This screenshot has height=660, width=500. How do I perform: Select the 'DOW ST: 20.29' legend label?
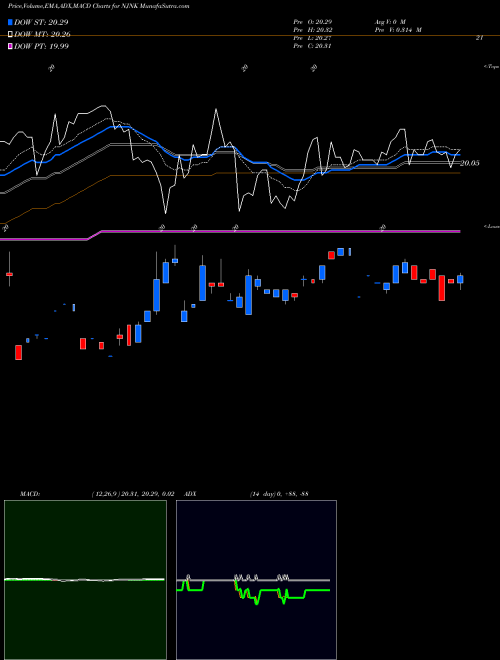[x=41, y=22]
